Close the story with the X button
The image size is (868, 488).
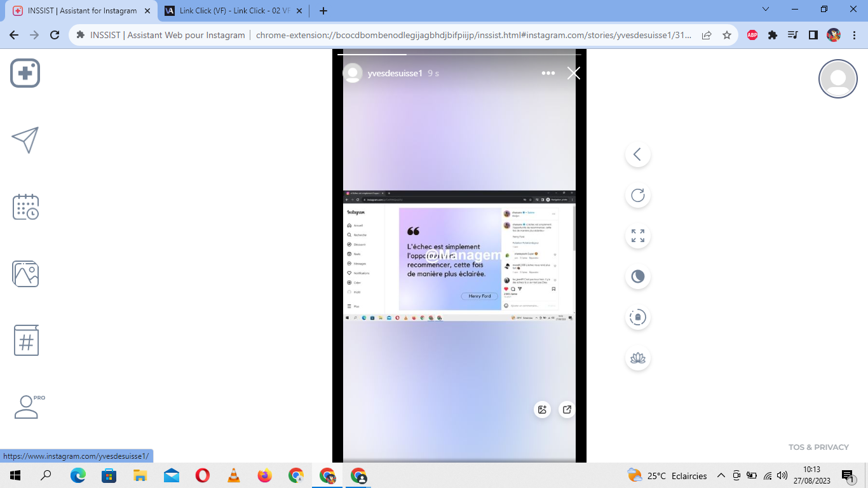coord(573,73)
